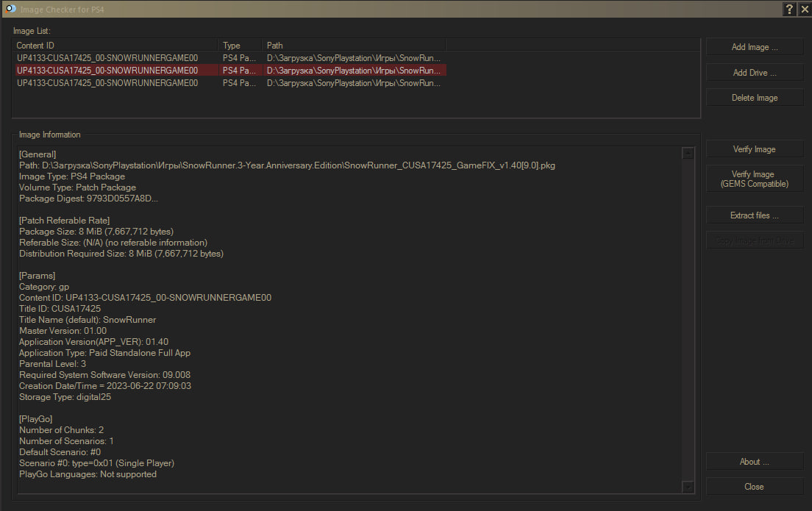The width and height of the screenshot is (812, 511).
Task: Click 'Application Type: Paid Standalone Full App'
Action: tap(104, 353)
